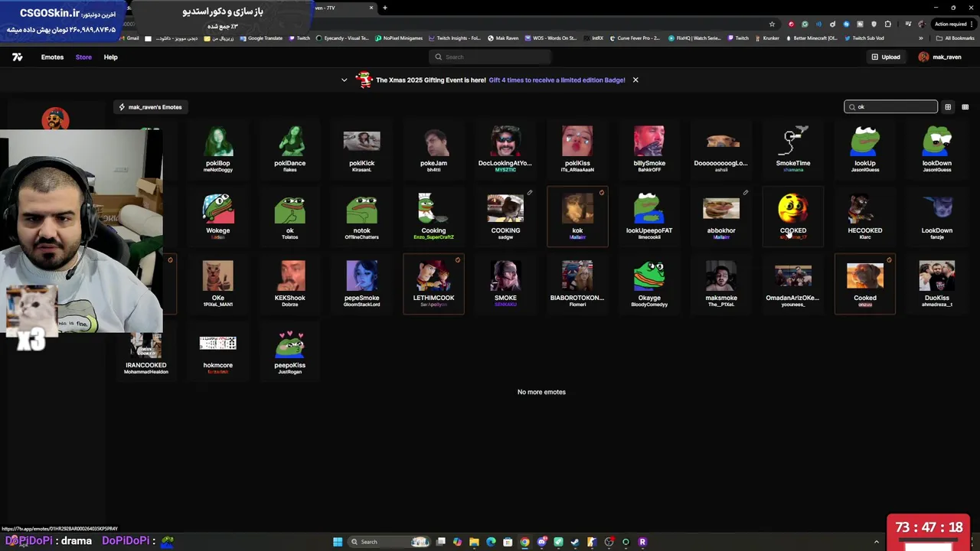Show more bookmarks with the chevron
The image size is (980, 551).
(x=921, y=38)
